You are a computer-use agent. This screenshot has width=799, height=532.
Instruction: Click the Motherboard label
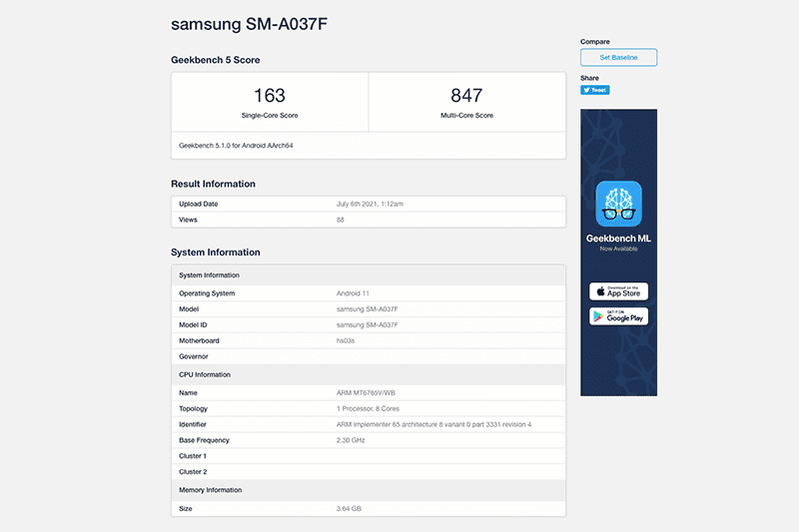point(199,341)
